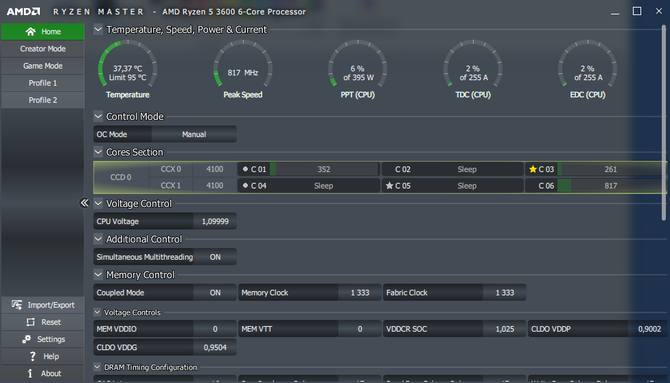The image size is (670, 383).
Task: Click VDDCR SOC value 1,025
Action: 505,329
